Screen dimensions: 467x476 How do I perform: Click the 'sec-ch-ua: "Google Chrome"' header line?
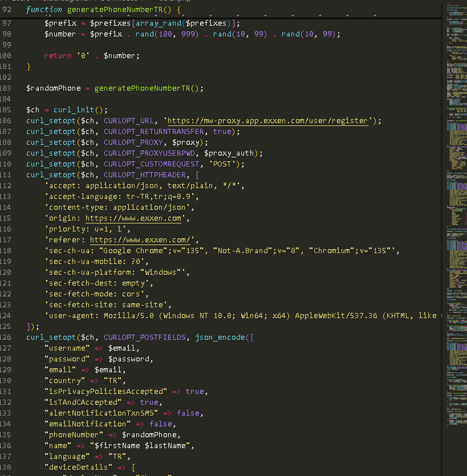(x=220, y=251)
